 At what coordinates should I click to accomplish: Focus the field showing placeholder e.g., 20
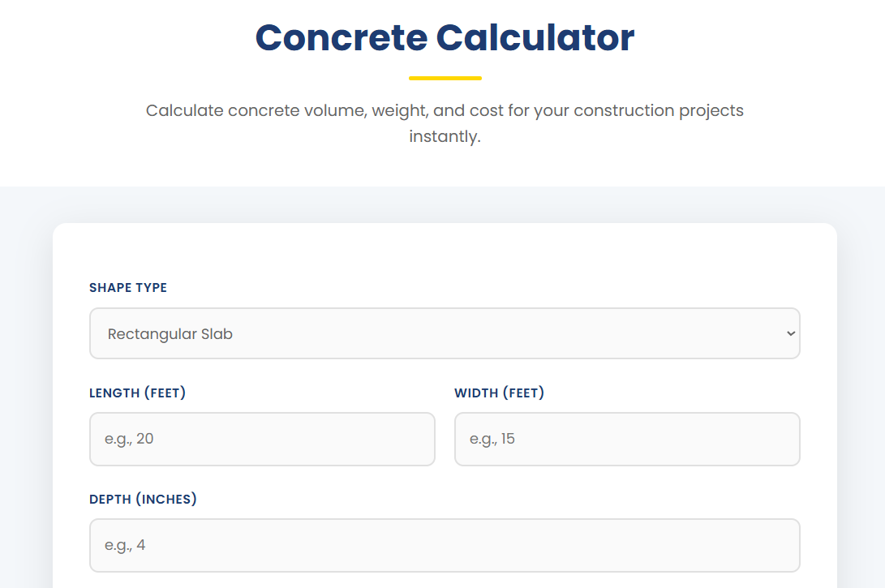261,439
